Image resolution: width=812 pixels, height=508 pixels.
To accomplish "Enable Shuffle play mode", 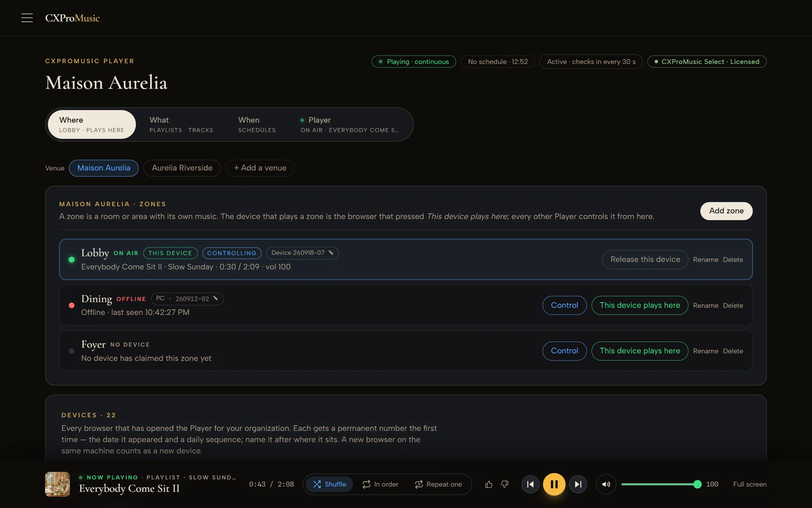I will [x=330, y=484].
